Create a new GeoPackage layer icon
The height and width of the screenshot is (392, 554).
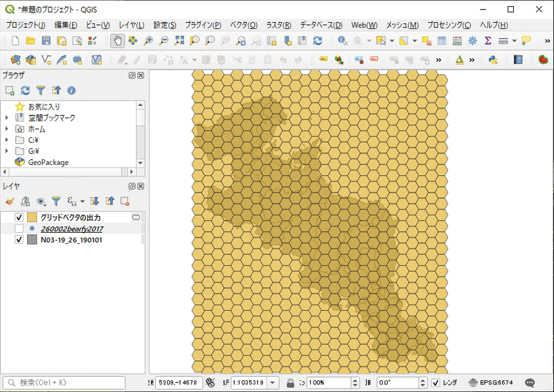tap(30, 60)
